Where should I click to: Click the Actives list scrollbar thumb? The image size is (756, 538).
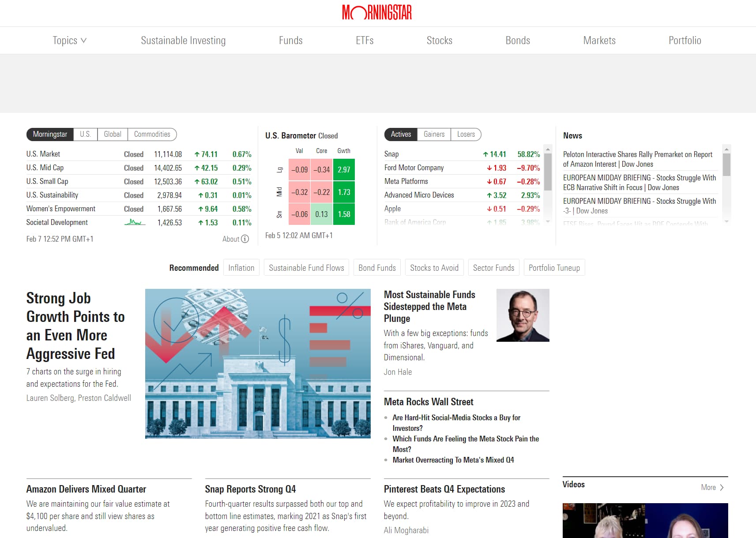548,172
